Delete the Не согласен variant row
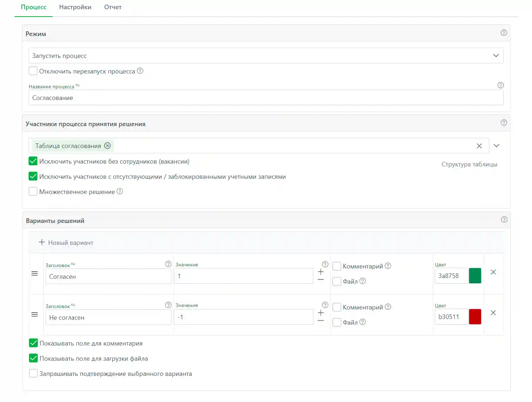This screenshot has height=402, width=532. [493, 313]
